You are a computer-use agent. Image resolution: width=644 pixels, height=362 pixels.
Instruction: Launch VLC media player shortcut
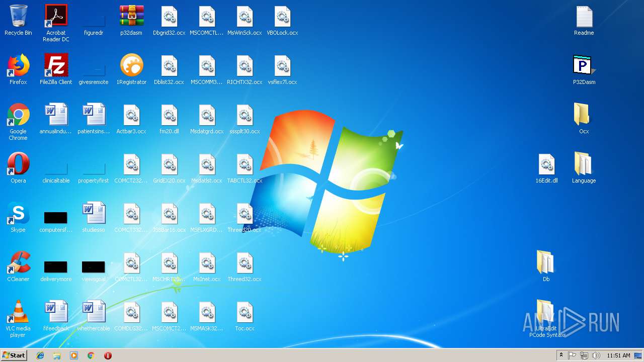pos(18,312)
